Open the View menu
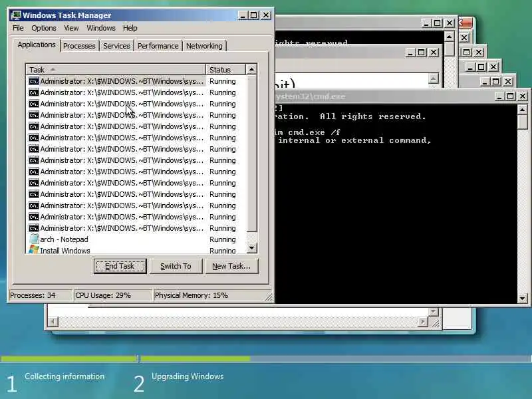The image size is (532, 399). [x=71, y=28]
